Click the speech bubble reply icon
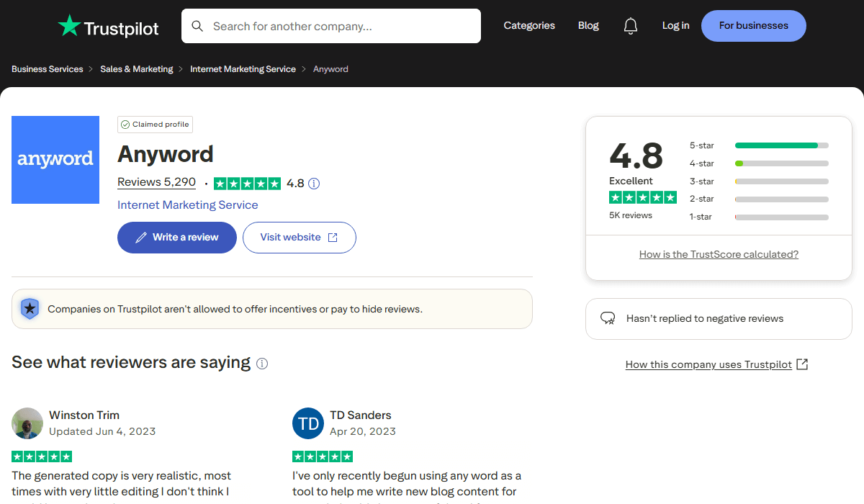The image size is (864, 504). pos(608,318)
